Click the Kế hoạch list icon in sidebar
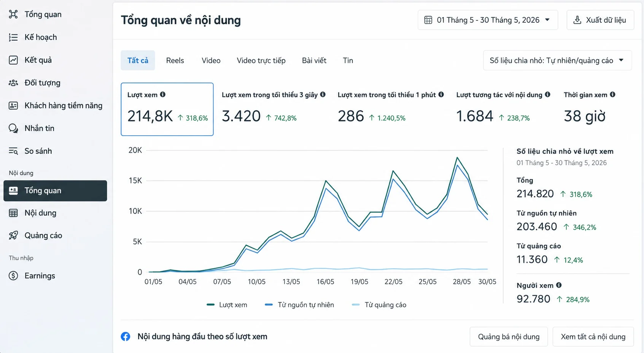This screenshot has width=644, height=353. [13, 37]
